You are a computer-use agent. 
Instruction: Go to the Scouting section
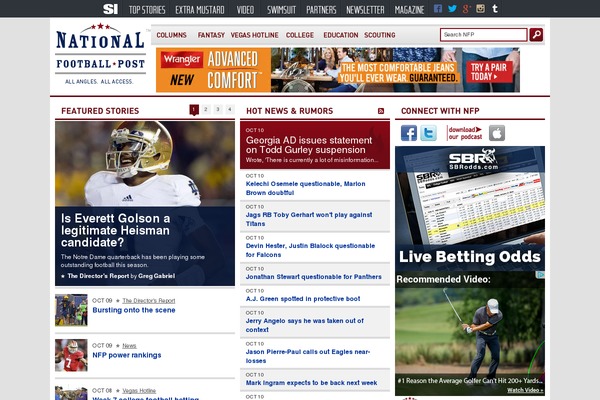tap(380, 35)
